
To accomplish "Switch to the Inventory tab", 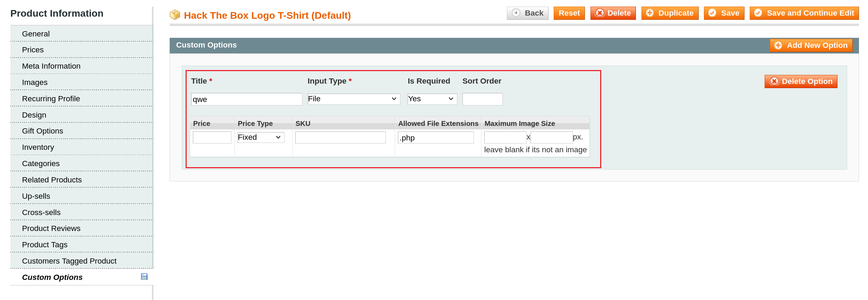I will [x=82, y=147].
